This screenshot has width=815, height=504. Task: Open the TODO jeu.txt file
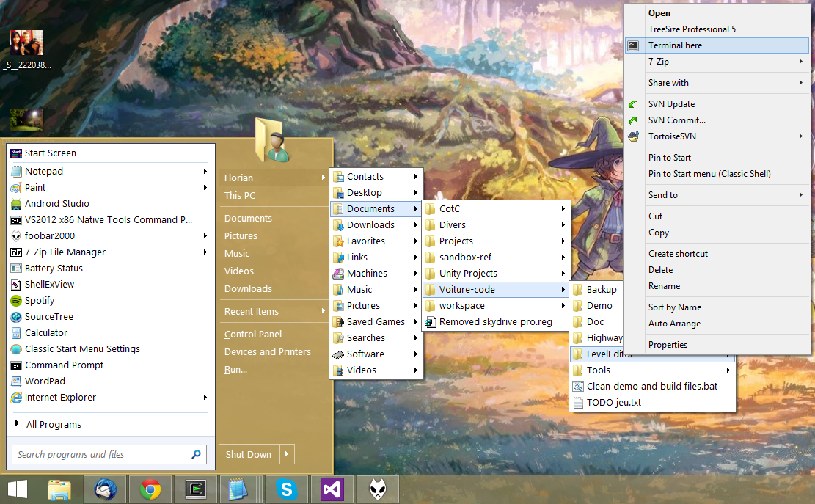point(613,403)
